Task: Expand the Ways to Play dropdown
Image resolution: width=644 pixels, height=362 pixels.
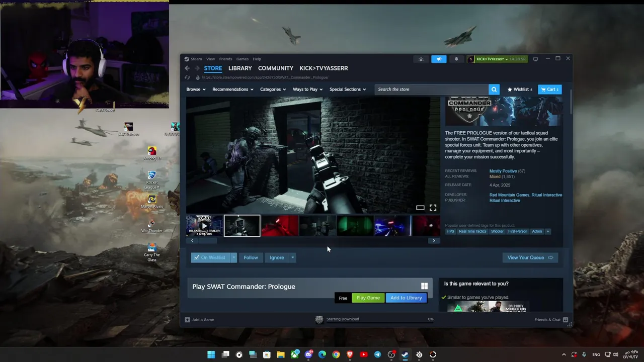Action: coord(307,89)
